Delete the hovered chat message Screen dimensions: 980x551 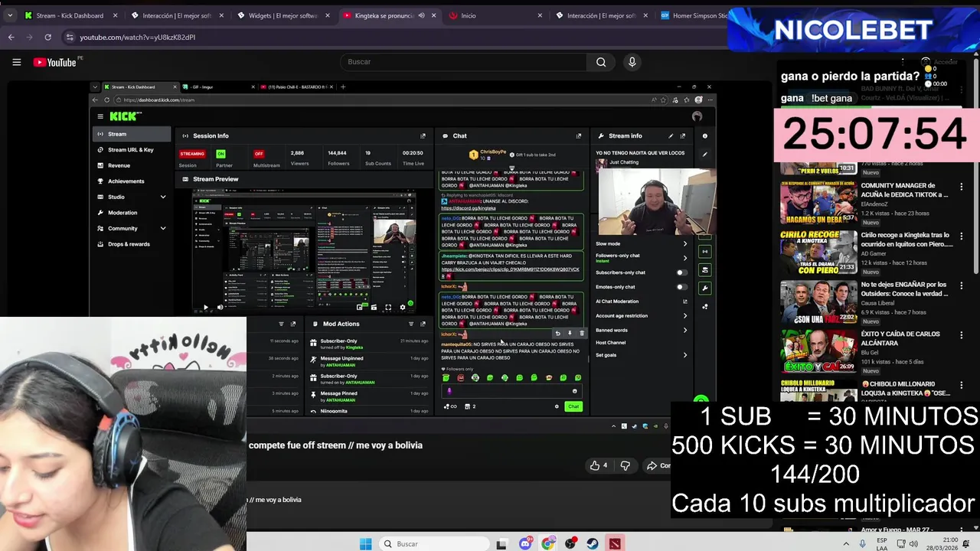581,333
